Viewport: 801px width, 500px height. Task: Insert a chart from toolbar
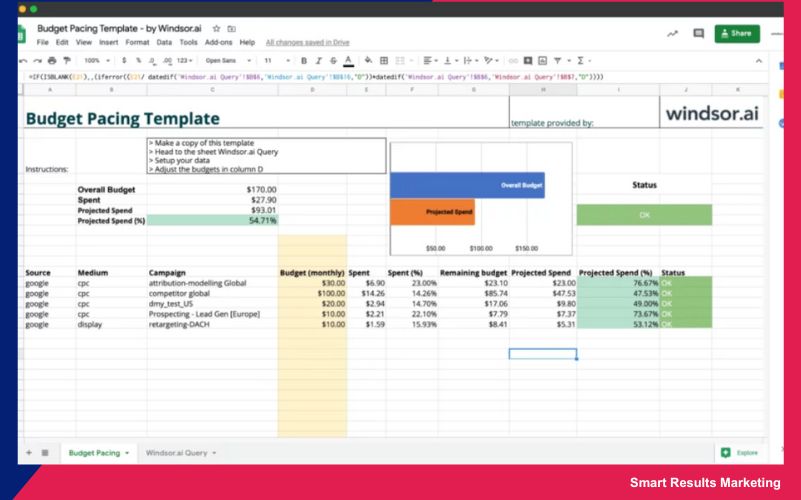click(543, 61)
